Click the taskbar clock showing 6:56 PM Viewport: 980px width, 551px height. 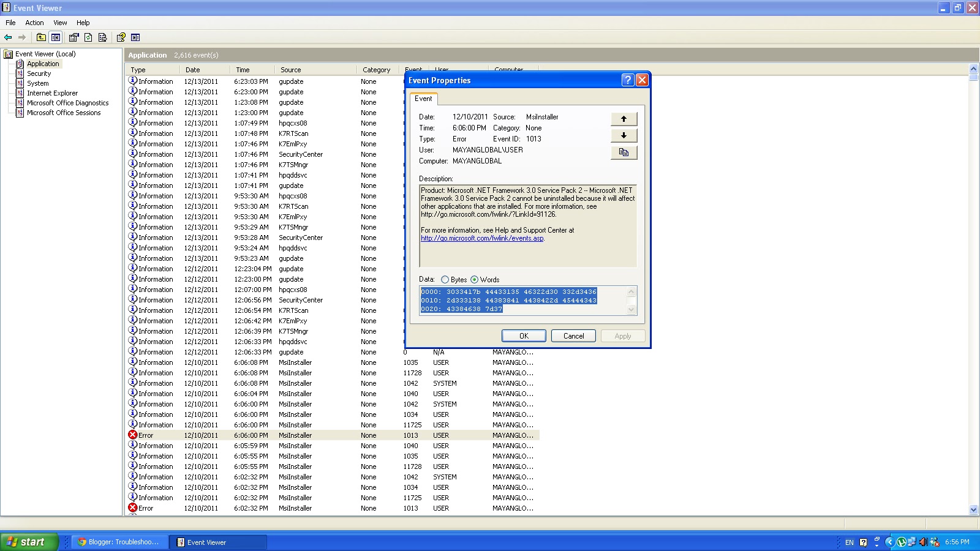coord(957,542)
